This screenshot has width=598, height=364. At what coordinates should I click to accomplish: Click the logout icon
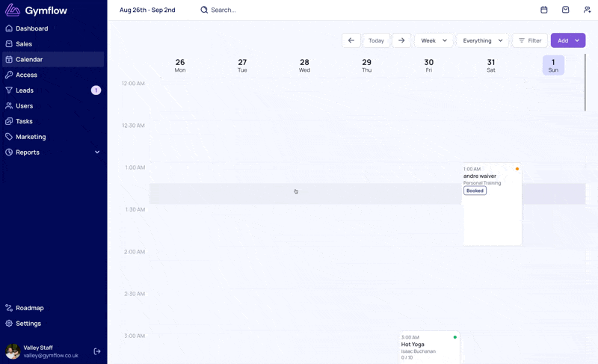coord(97,351)
